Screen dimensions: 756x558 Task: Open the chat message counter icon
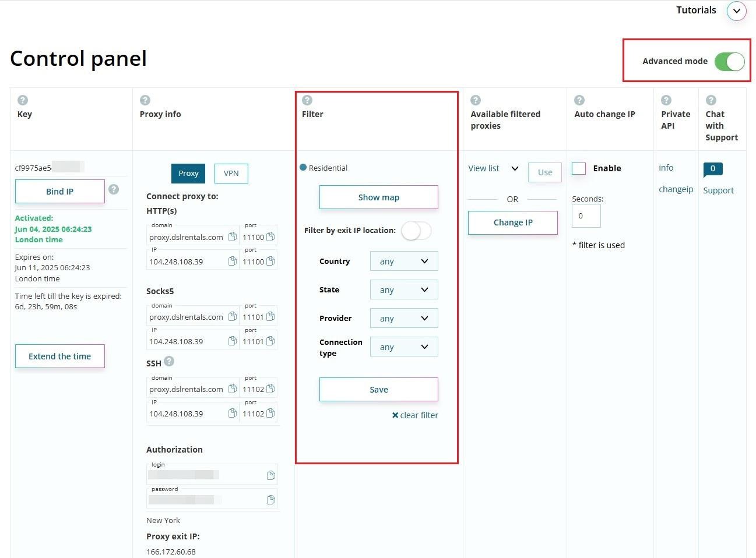[x=712, y=169]
